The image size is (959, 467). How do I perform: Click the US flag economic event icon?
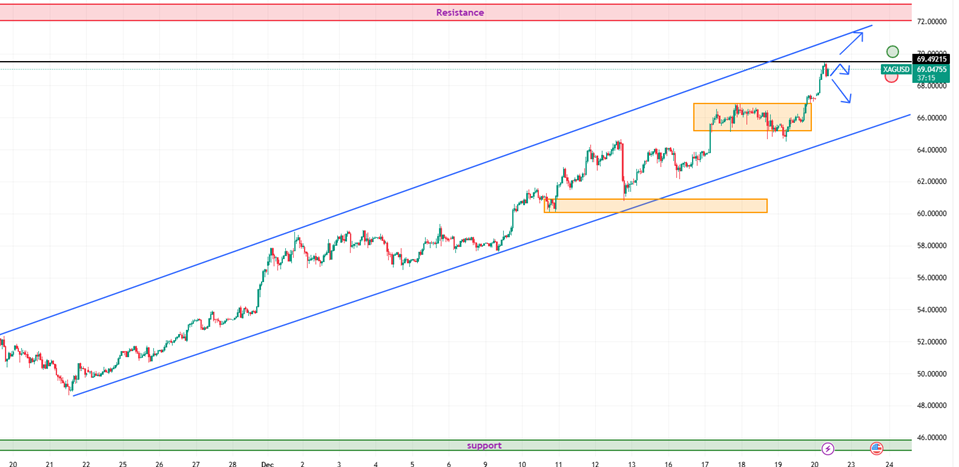(x=876, y=449)
